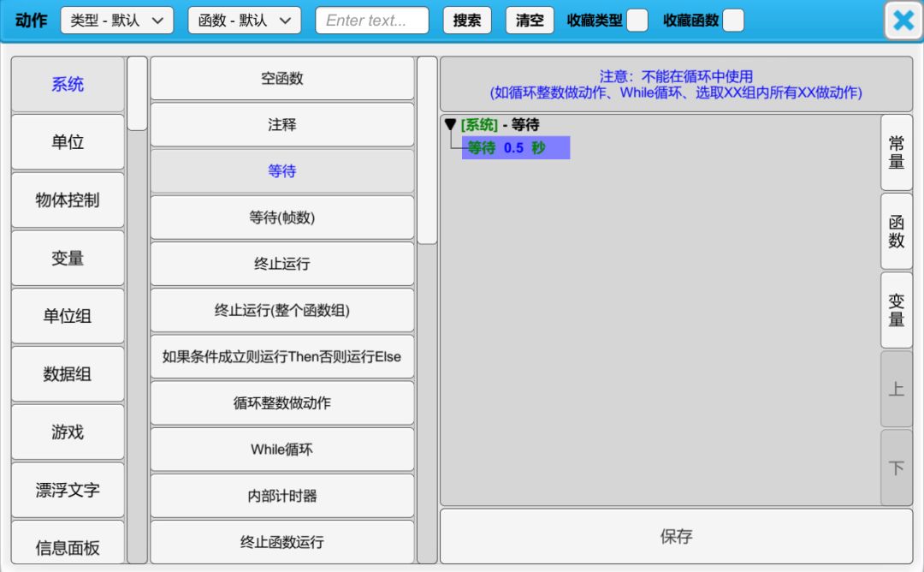924x572 pixels.
Task: Open the 类型 - 默认 dropdown
Action: (x=117, y=21)
